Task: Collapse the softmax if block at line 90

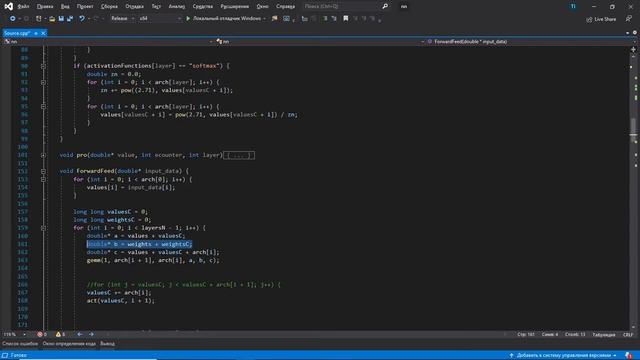Action: tap(43, 66)
